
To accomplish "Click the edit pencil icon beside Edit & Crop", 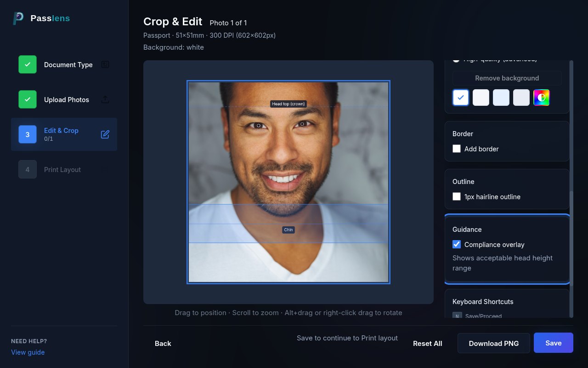I will click(105, 134).
